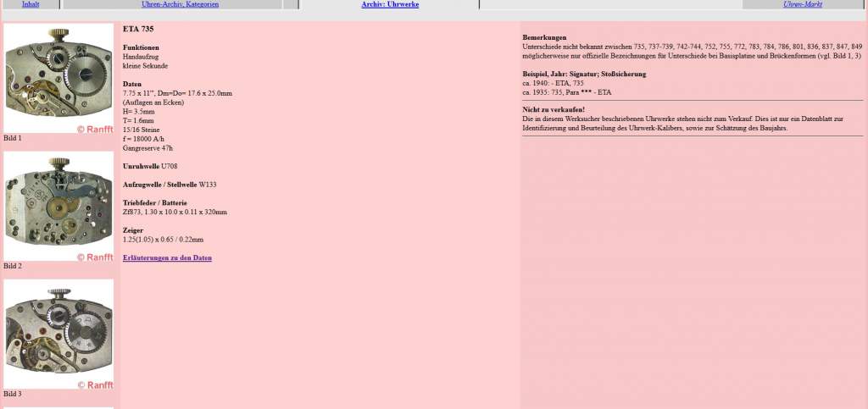Click the Funktionen heading
868x409 pixels.
[x=141, y=47]
